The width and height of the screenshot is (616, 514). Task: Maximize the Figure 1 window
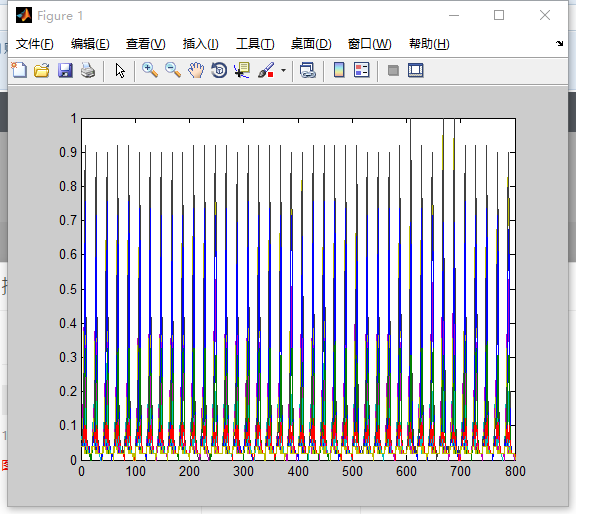point(499,15)
